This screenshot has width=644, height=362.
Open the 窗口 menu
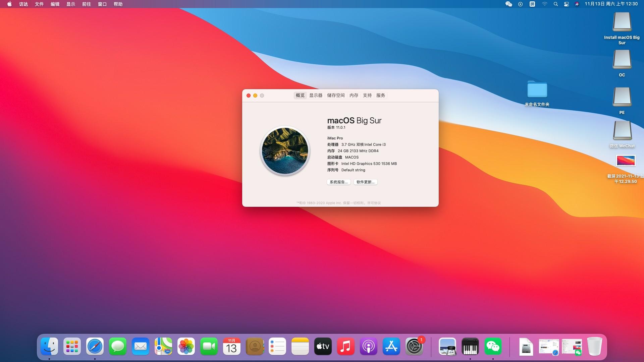[102, 4]
